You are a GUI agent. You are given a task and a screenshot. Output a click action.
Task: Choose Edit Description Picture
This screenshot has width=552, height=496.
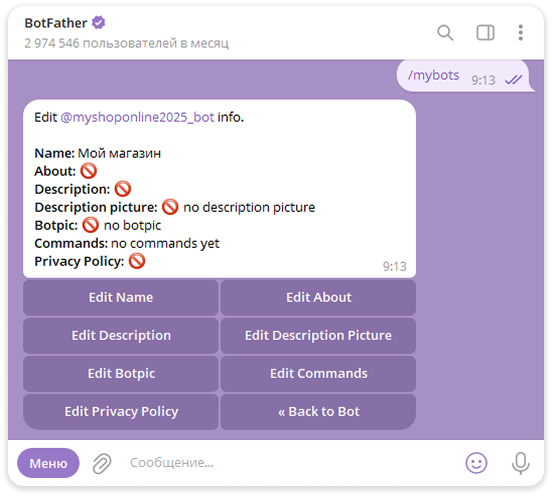(318, 336)
